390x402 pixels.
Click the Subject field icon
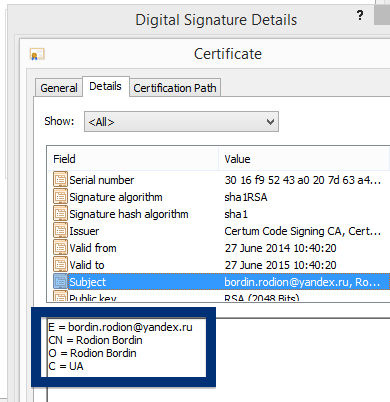coord(60,282)
